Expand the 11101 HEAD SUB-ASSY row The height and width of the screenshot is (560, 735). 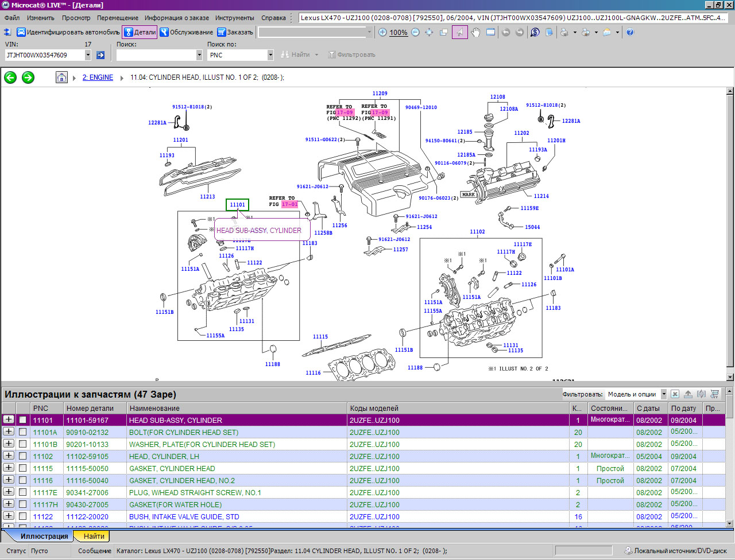(9, 419)
